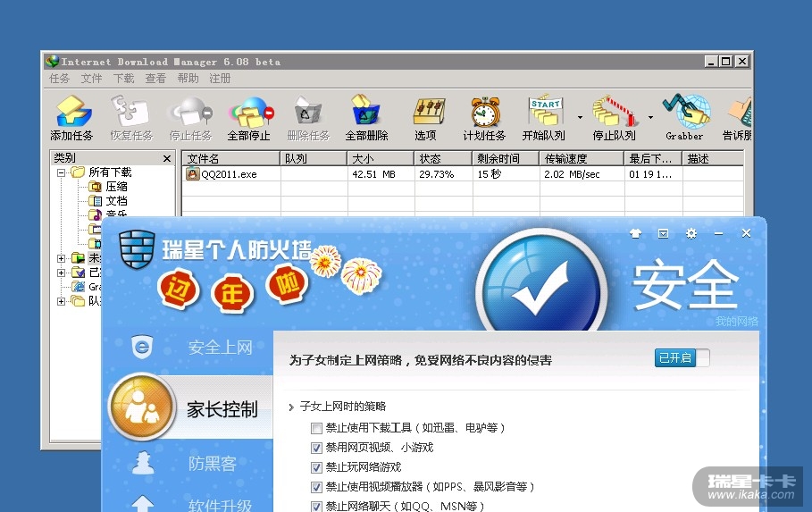The width and height of the screenshot is (812, 512).
Task: Uncheck 禁止网络聊天 checkbox
Action: 316,507
